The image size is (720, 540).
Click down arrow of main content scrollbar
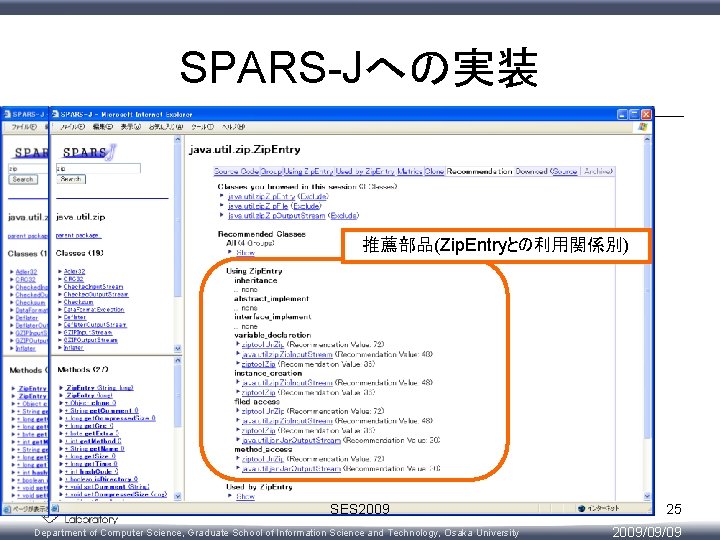(647, 496)
